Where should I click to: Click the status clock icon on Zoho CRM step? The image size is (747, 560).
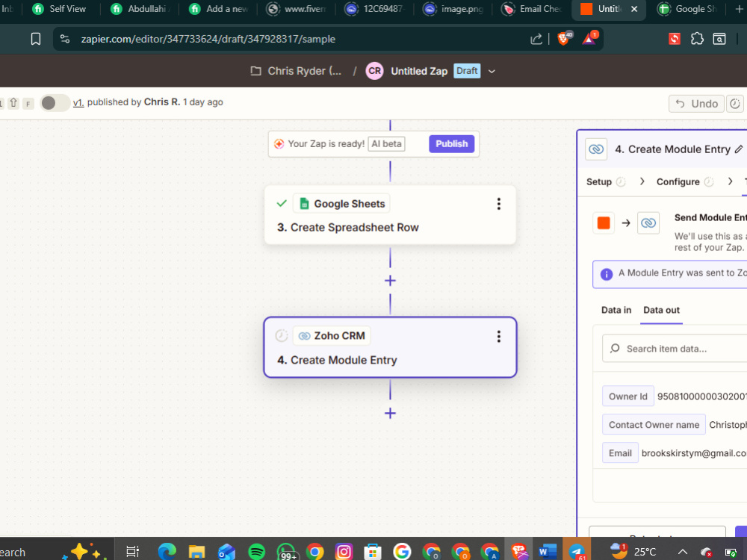point(282,336)
